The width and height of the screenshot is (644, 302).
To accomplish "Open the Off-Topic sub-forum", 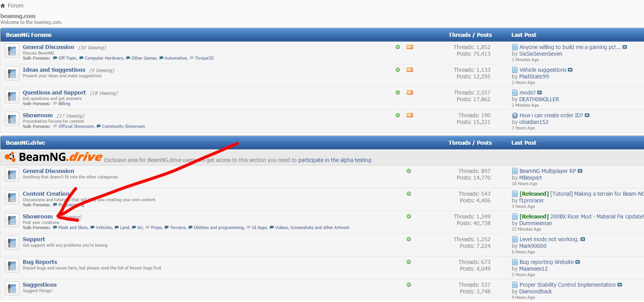I will tap(68, 58).
